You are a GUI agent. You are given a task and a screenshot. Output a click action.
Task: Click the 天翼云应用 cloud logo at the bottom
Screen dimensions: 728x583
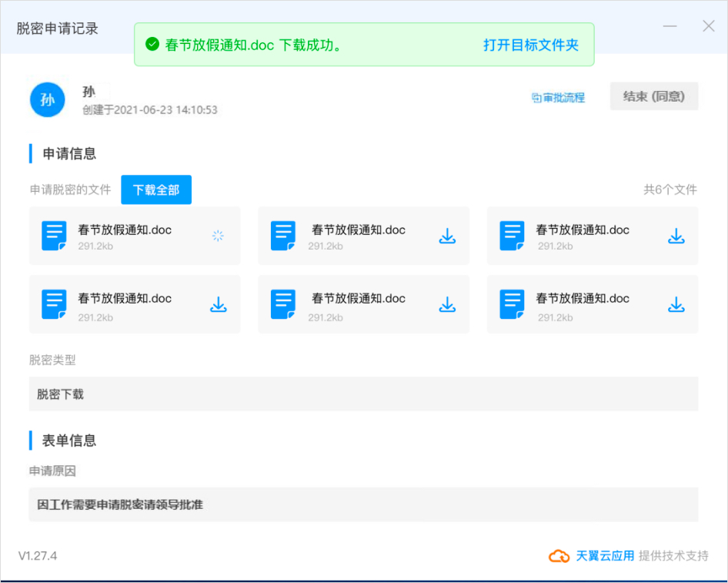coord(559,555)
